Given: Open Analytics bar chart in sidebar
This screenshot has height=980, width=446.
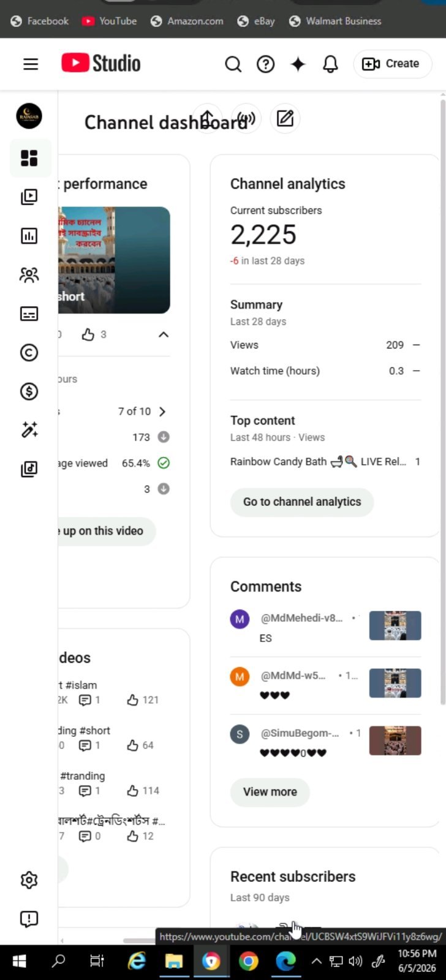Looking at the screenshot, I should pos(29,236).
